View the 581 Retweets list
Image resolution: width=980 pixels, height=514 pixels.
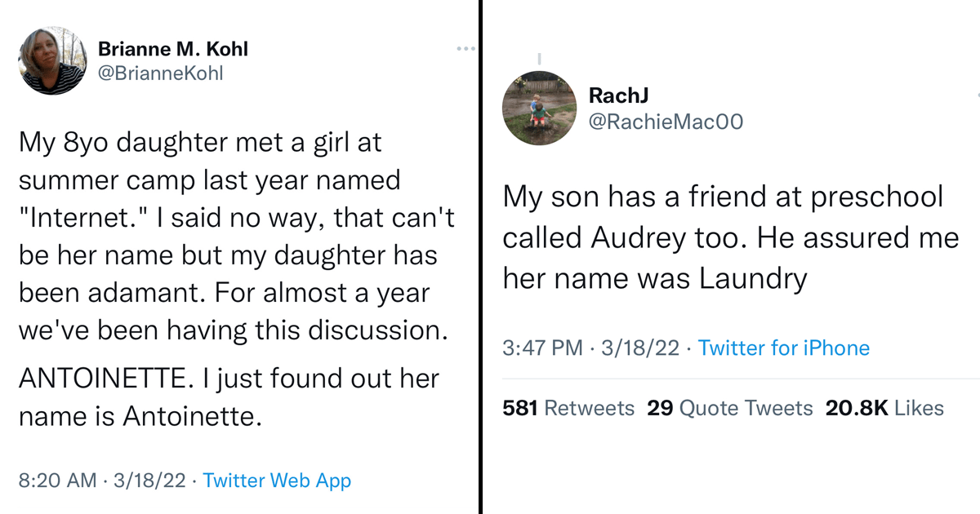568,408
